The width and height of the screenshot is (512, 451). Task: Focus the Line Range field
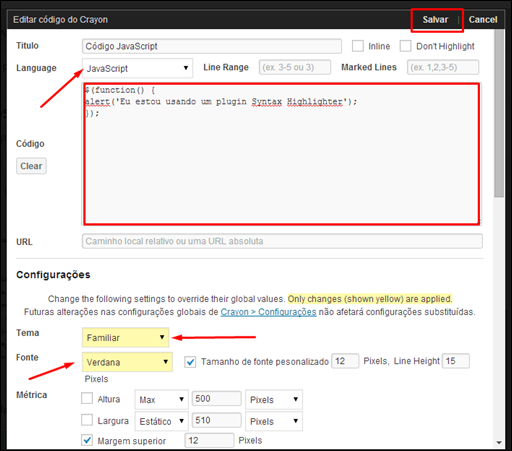(x=295, y=67)
